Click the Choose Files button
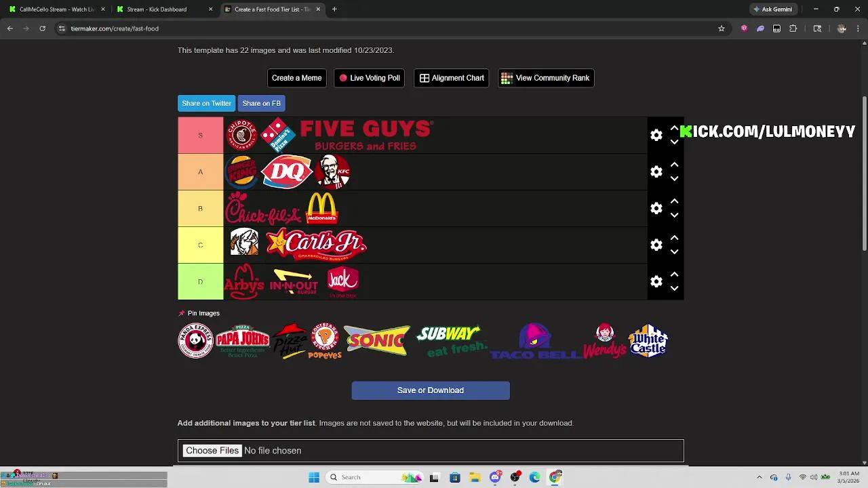Viewport: 868px width, 488px height. pos(212,451)
